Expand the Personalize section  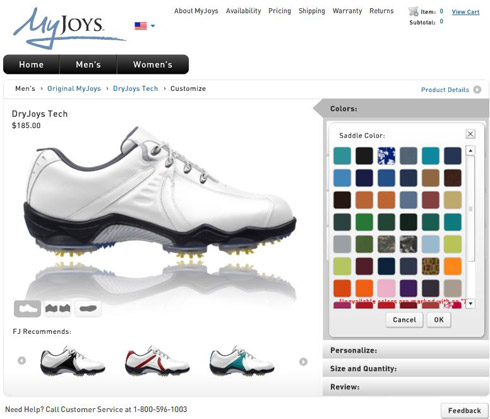pyautogui.click(x=406, y=350)
